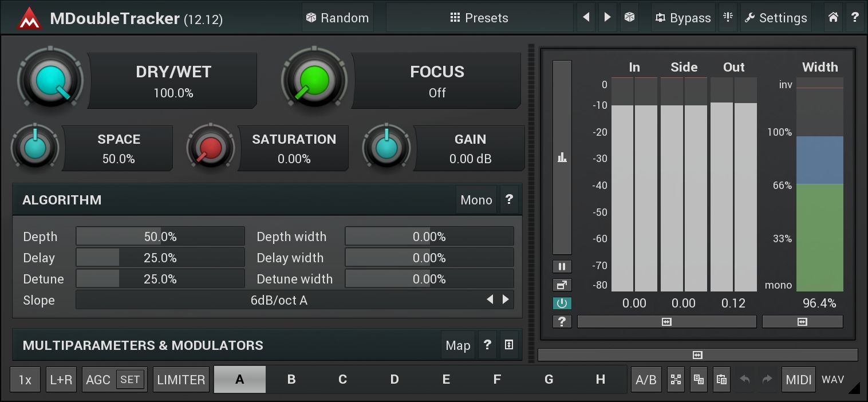Roll the Random dice icon in the header
This screenshot has height=402, width=868.
(337, 18)
